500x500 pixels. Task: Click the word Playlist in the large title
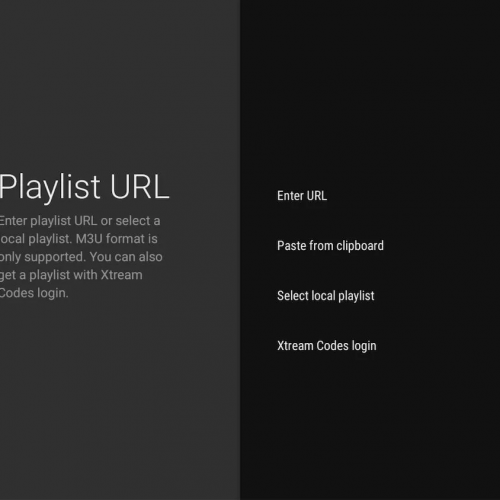tap(50, 188)
